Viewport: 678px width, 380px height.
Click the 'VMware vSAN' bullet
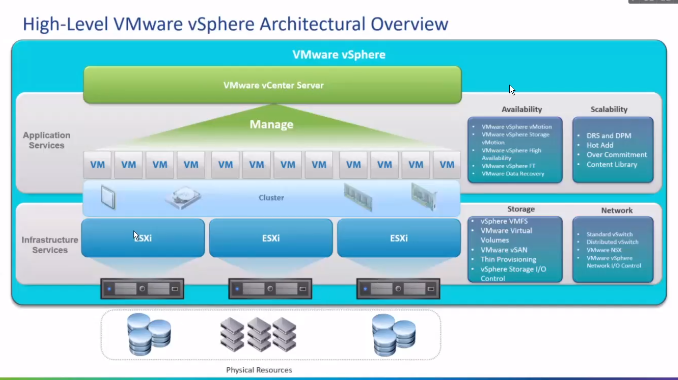point(504,250)
